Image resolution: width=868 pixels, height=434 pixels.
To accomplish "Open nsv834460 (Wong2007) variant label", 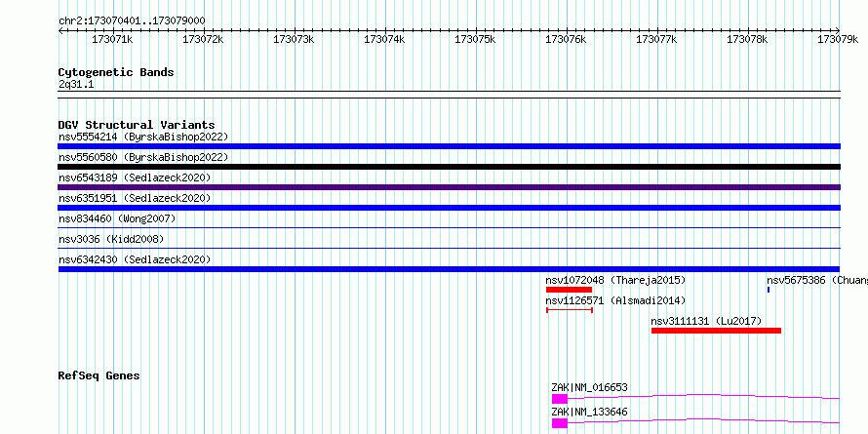I will tap(117, 218).
